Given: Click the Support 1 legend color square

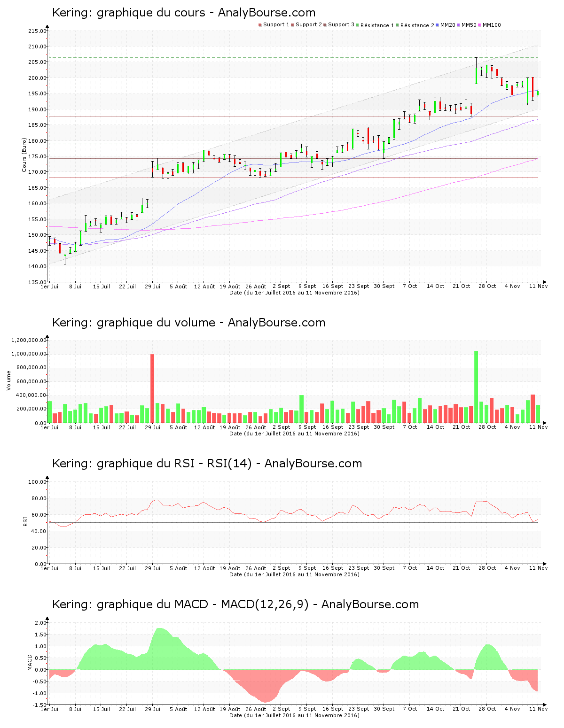Looking at the screenshot, I should [260, 25].
